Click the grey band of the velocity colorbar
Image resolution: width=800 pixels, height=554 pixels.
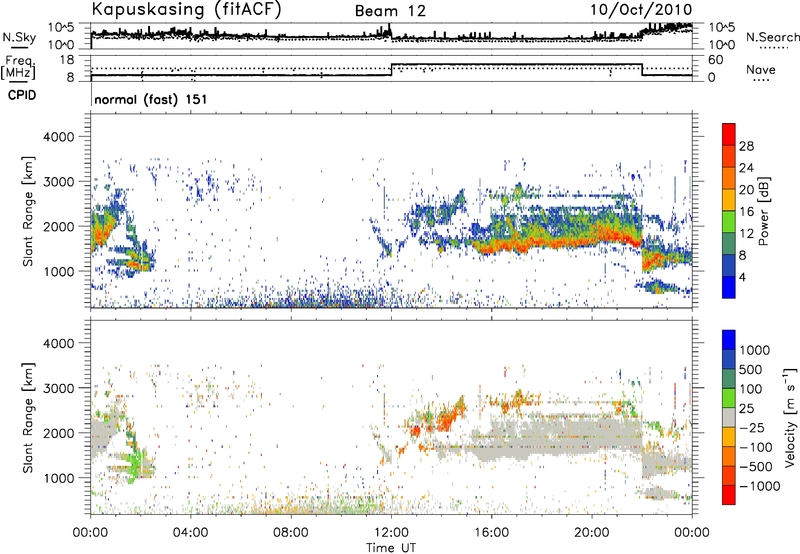[729, 417]
